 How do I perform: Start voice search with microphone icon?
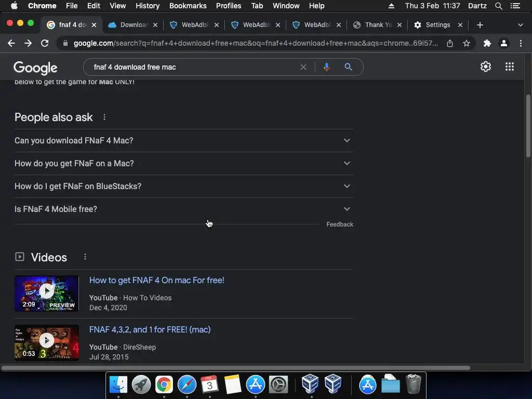click(326, 67)
